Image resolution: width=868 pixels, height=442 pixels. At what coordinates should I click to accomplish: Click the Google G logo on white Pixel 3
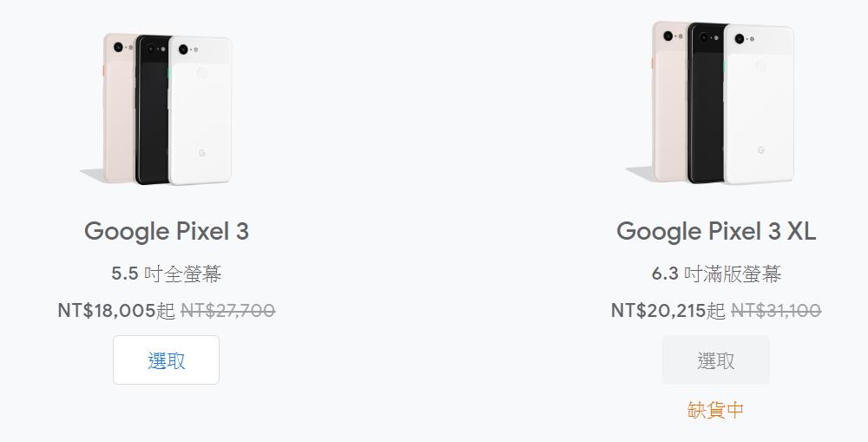pos(201,153)
